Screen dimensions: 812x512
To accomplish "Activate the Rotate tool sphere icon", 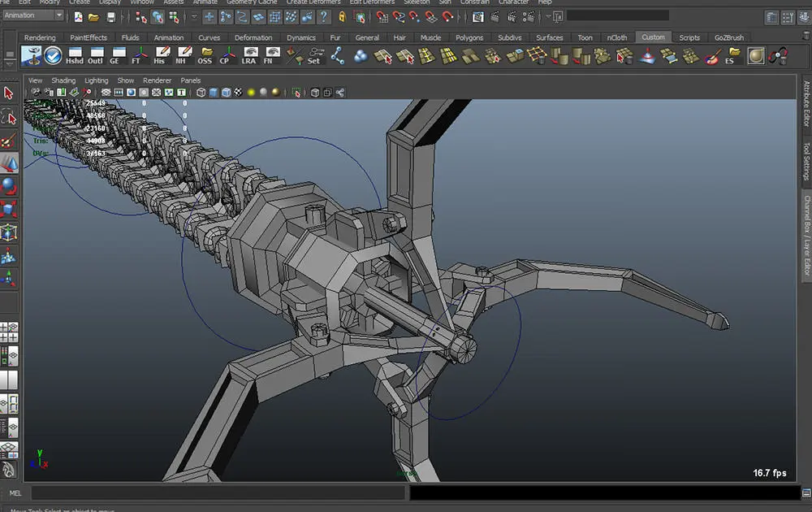I will tap(9, 187).
